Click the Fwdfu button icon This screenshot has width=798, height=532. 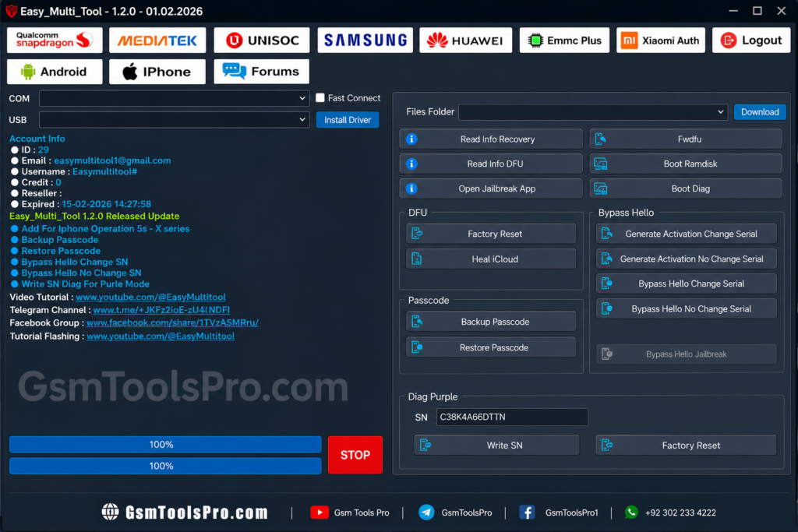point(601,139)
